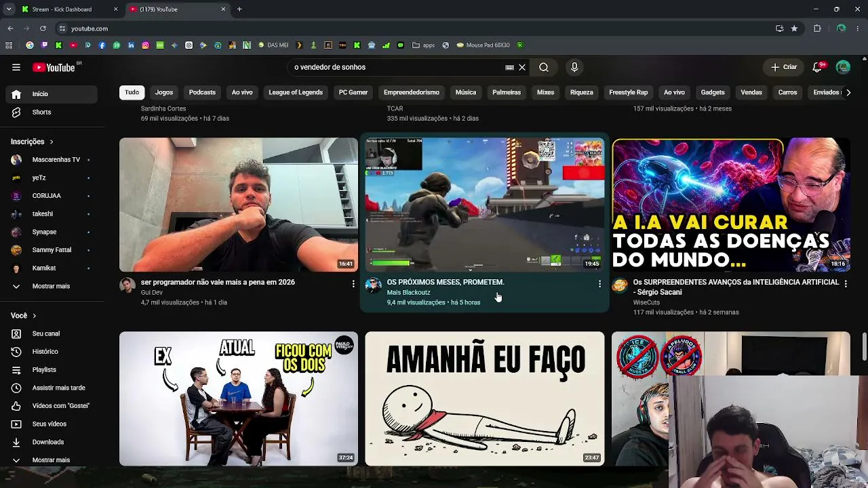
Task: Select the Podcasts filter chip
Action: (x=202, y=92)
